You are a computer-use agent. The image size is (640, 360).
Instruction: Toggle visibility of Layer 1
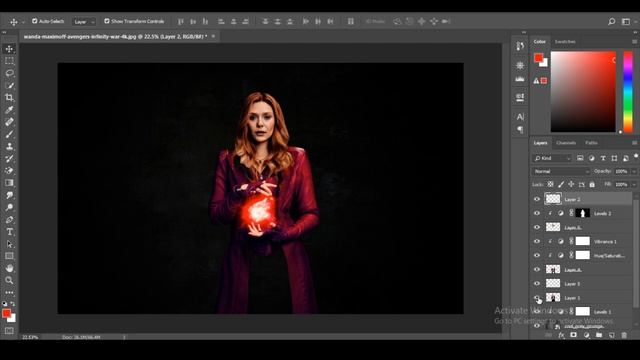tap(537, 298)
